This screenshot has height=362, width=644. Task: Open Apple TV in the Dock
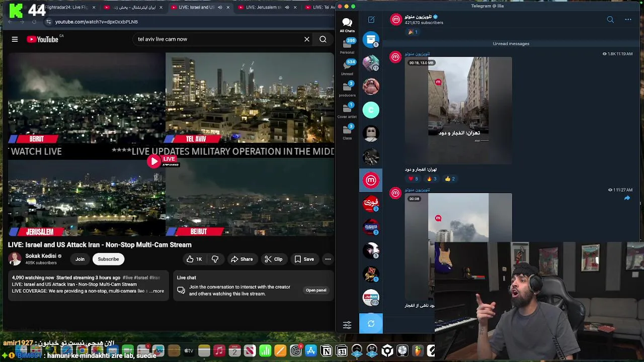(189, 351)
